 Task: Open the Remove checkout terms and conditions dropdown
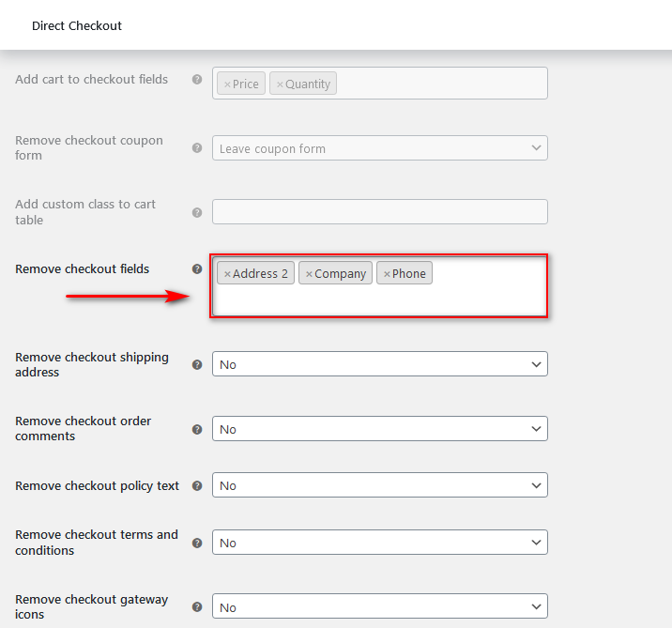coord(380,543)
